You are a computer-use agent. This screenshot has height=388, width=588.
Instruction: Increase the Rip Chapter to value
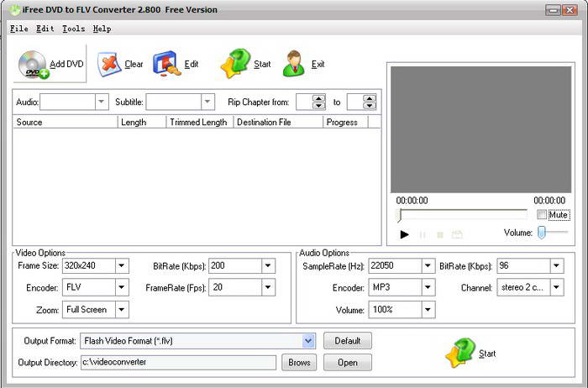(370, 98)
